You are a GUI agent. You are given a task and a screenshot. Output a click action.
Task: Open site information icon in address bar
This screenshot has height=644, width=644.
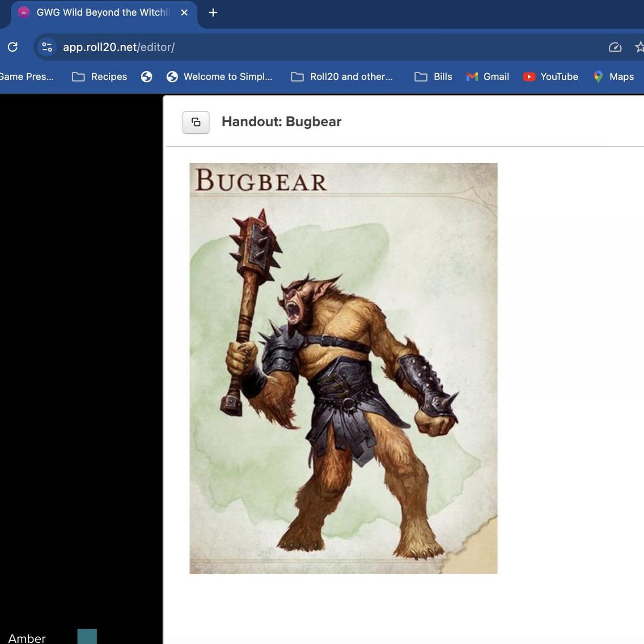click(x=47, y=47)
